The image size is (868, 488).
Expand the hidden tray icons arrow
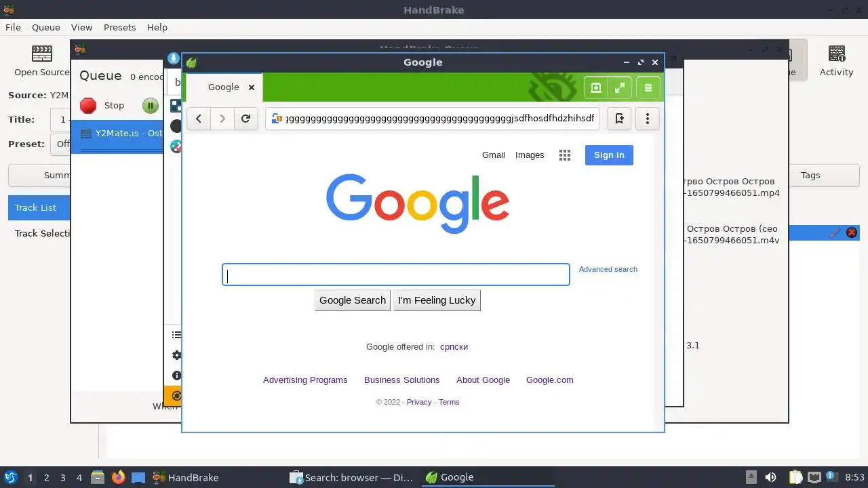(751, 477)
